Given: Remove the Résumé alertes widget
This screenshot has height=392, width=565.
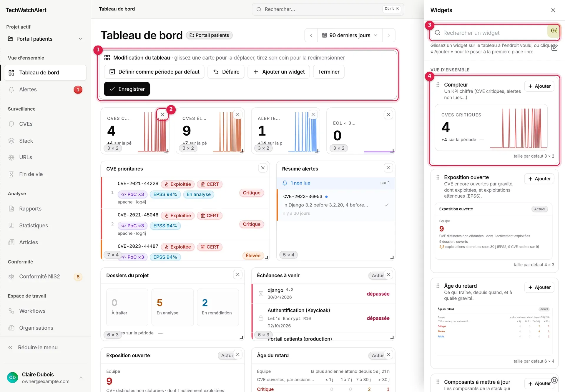Looking at the screenshot, I should pyautogui.click(x=388, y=168).
